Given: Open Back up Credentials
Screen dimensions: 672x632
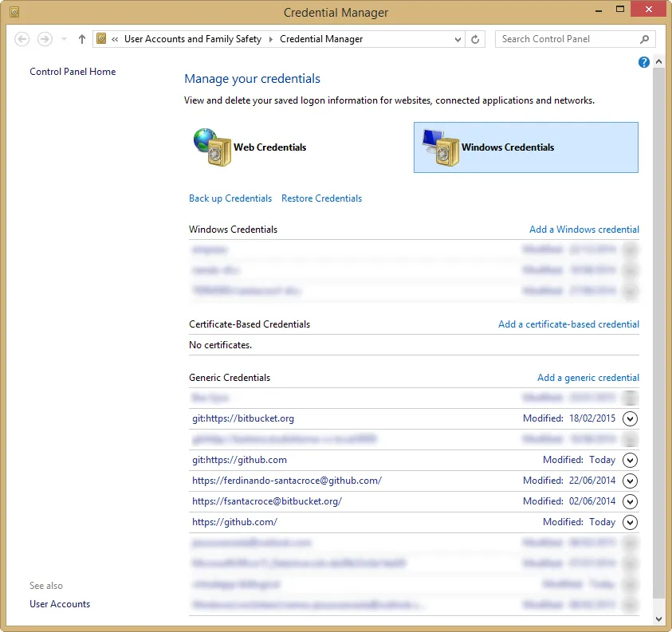Looking at the screenshot, I should (x=230, y=198).
